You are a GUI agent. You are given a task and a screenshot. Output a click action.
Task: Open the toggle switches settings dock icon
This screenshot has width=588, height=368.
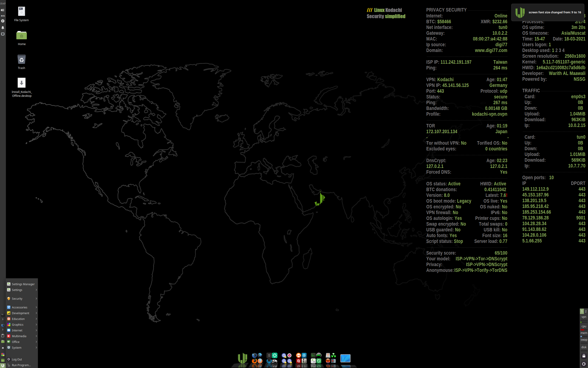pos(314,361)
